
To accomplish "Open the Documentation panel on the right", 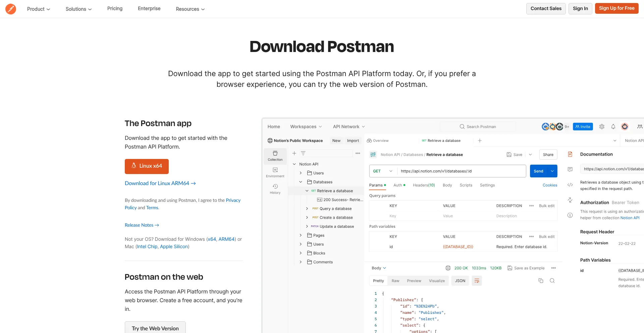I will 570,154.
